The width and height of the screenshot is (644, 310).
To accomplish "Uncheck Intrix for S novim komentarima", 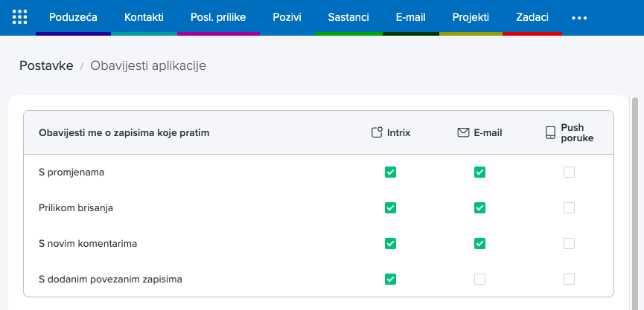I will tap(390, 244).
